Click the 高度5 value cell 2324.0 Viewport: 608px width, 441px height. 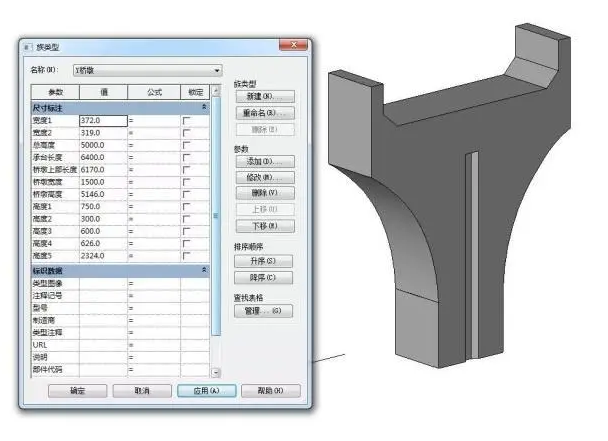(104, 256)
